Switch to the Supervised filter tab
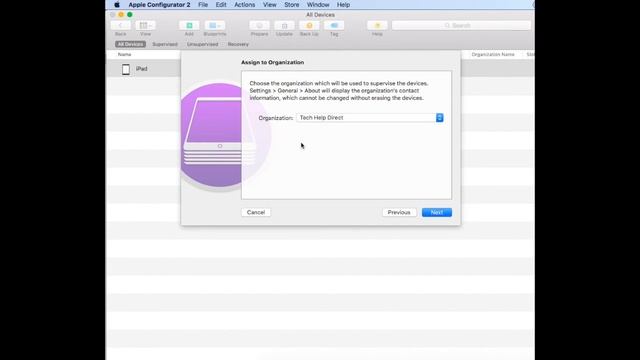This screenshot has width=640, height=360. [165, 44]
